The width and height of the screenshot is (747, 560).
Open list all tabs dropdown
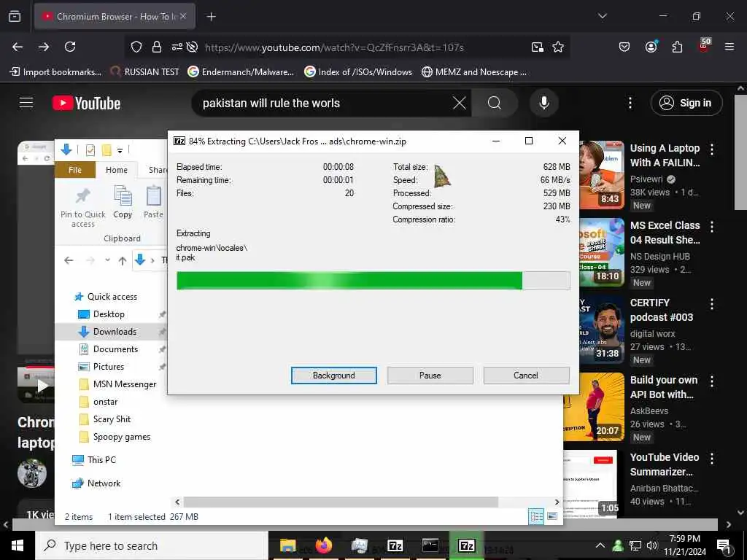pyautogui.click(x=602, y=16)
